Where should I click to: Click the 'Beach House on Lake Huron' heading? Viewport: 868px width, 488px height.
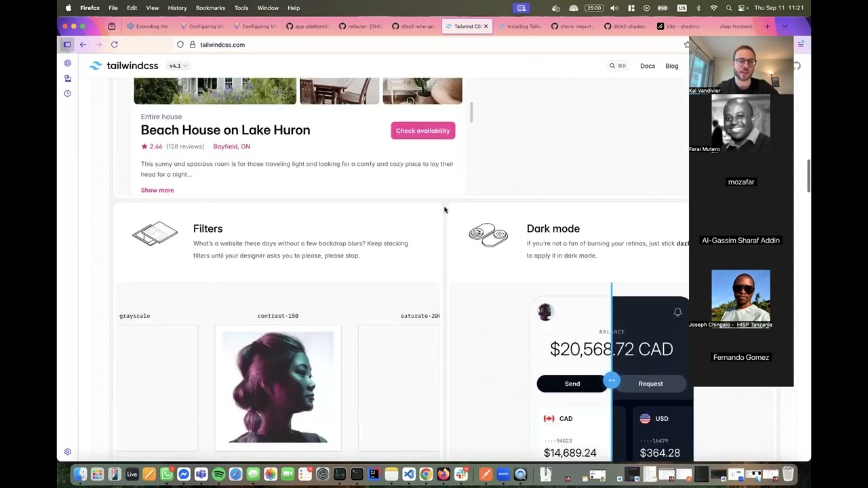coord(225,130)
